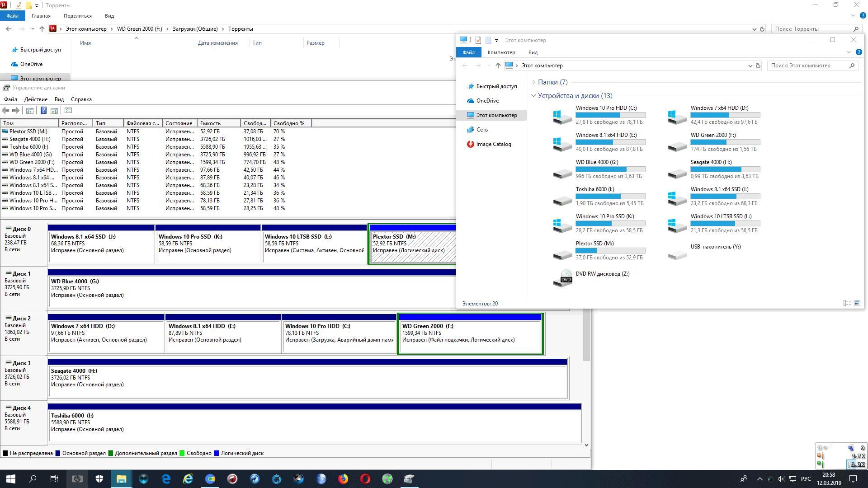Image resolution: width=868 pixels, height=488 pixels.
Task: Switch to large icons view in status bar
Action: click(x=857, y=304)
